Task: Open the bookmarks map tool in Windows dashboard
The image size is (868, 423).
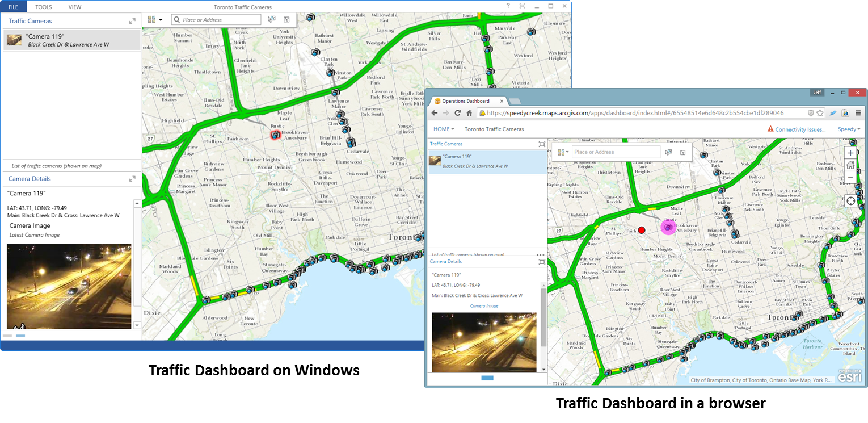Action: coord(286,19)
